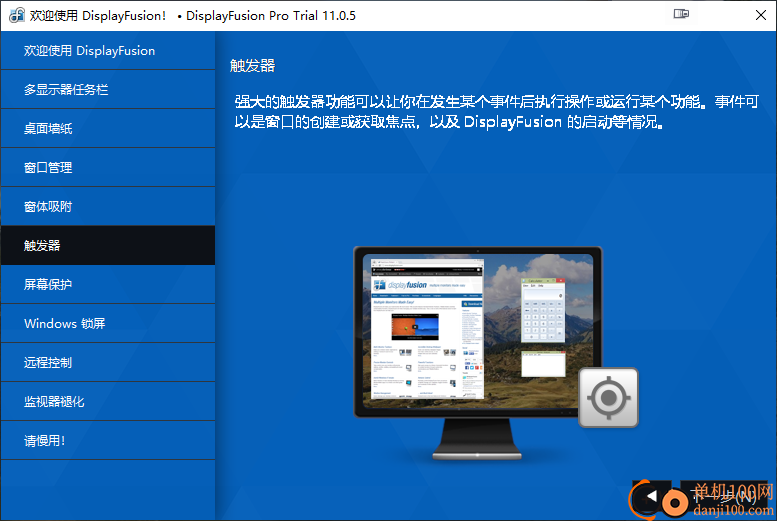Image resolution: width=777 pixels, height=521 pixels.
Task: Click the DisplayFusion app icon in title bar
Action: (17, 15)
